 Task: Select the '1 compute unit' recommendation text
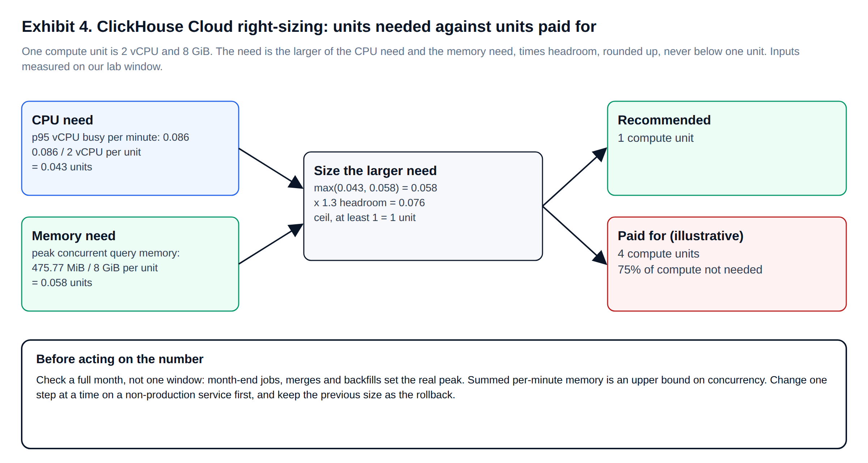[655, 138]
